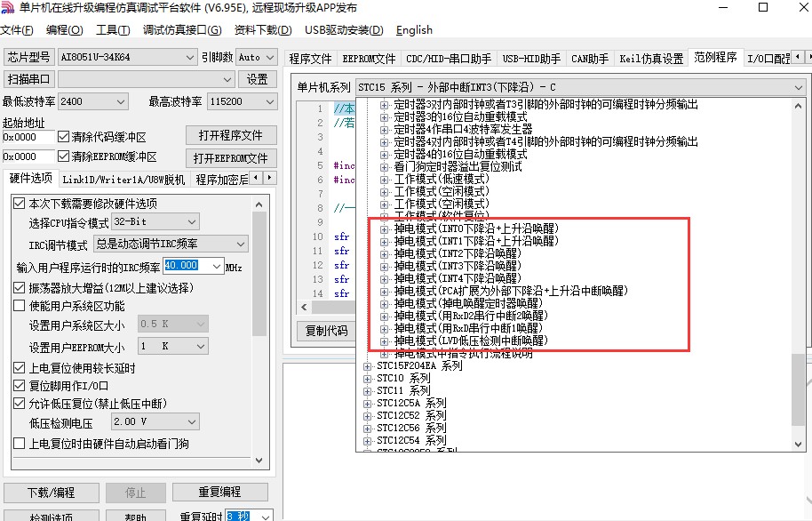Viewport: 812px width, 521px height.
Task: Click the app logo icon in the title bar
Action: [7, 8]
